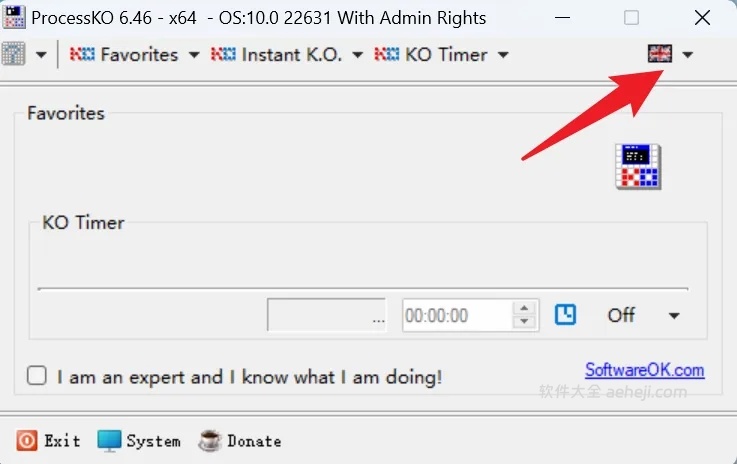
Task: Expand the language flag dropdown arrow
Action: 688,55
